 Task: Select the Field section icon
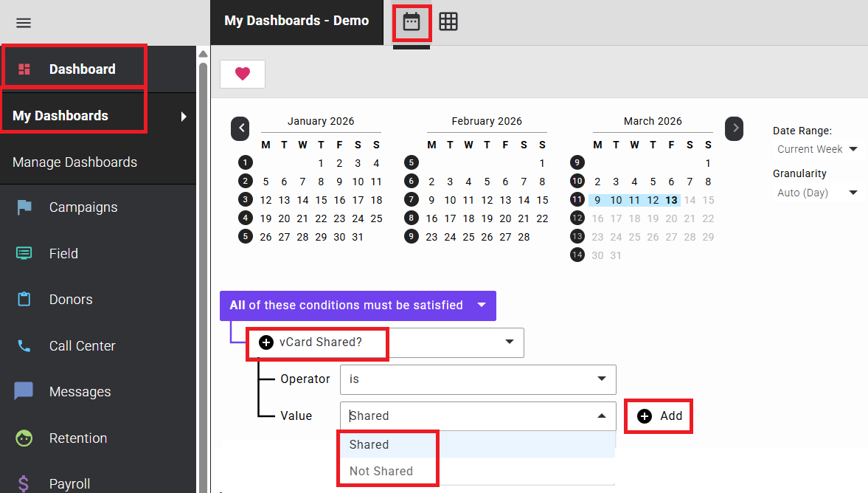[24, 253]
